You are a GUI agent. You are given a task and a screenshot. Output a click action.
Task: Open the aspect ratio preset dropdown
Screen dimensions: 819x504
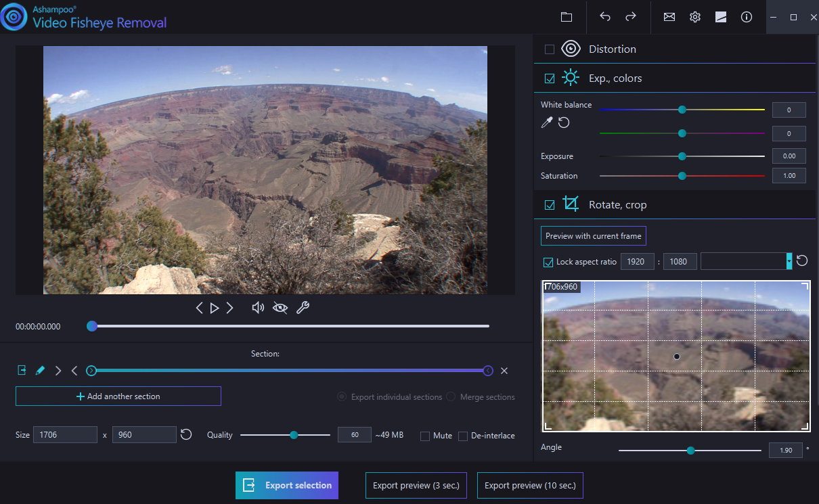(789, 261)
